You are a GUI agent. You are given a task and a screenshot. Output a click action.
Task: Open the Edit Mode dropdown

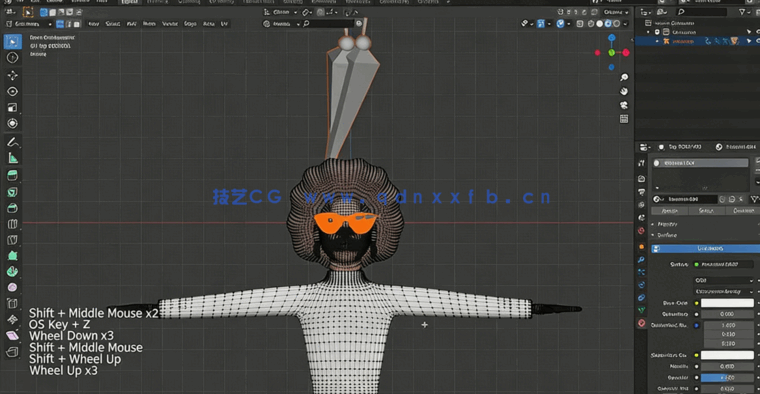click(29, 24)
